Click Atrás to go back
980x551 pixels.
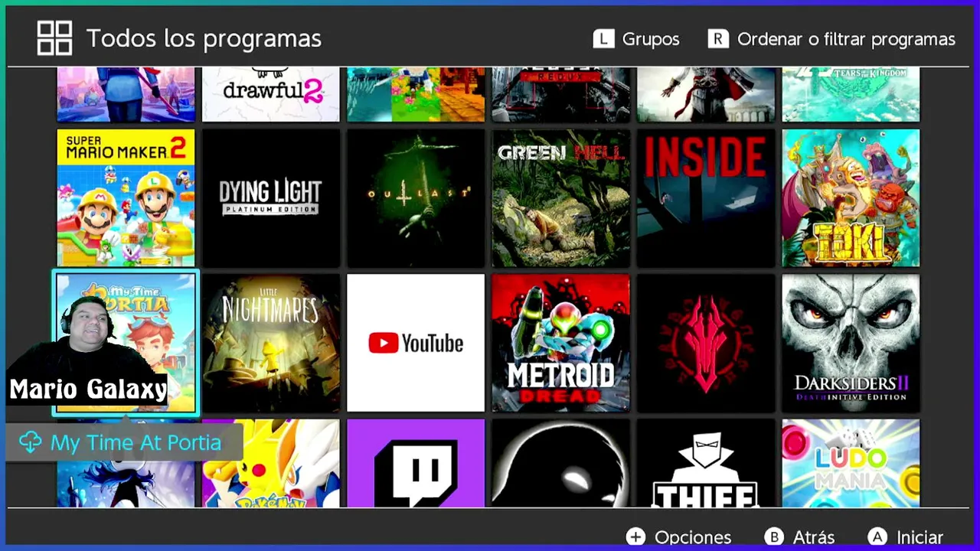point(813,537)
